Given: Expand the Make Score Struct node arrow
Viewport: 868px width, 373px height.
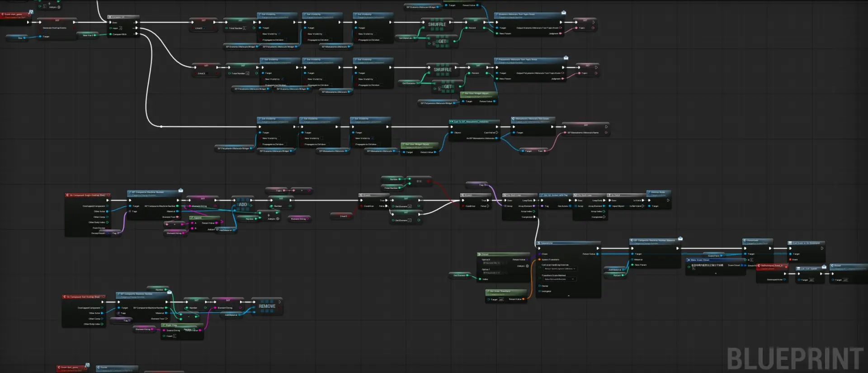Looking at the screenshot, I should 715,273.
